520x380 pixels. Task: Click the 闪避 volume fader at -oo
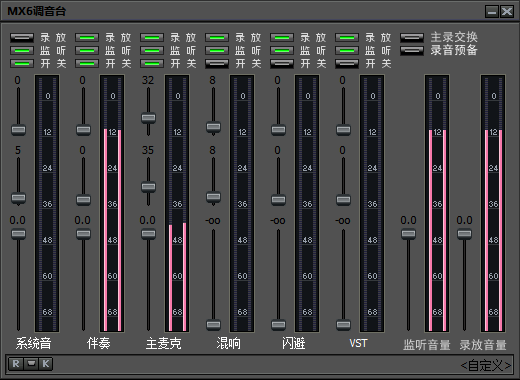pos(278,324)
